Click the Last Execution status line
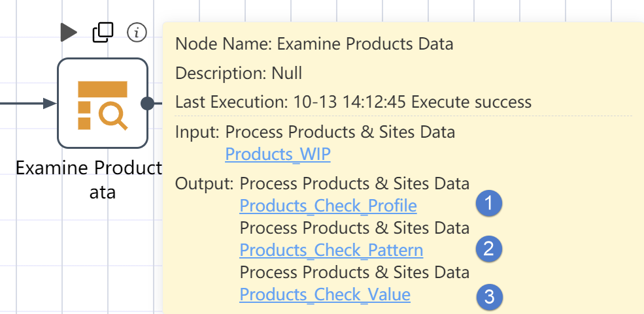 pos(353,102)
